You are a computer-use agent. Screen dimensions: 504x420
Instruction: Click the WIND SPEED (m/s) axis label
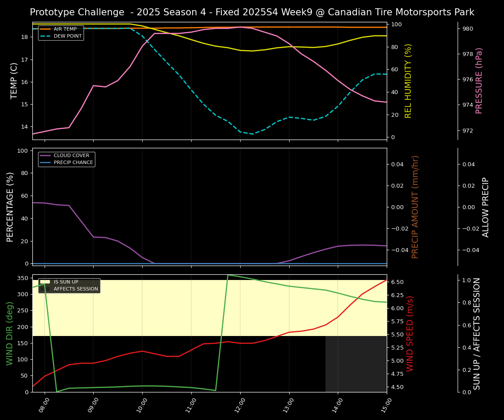pos(410,333)
